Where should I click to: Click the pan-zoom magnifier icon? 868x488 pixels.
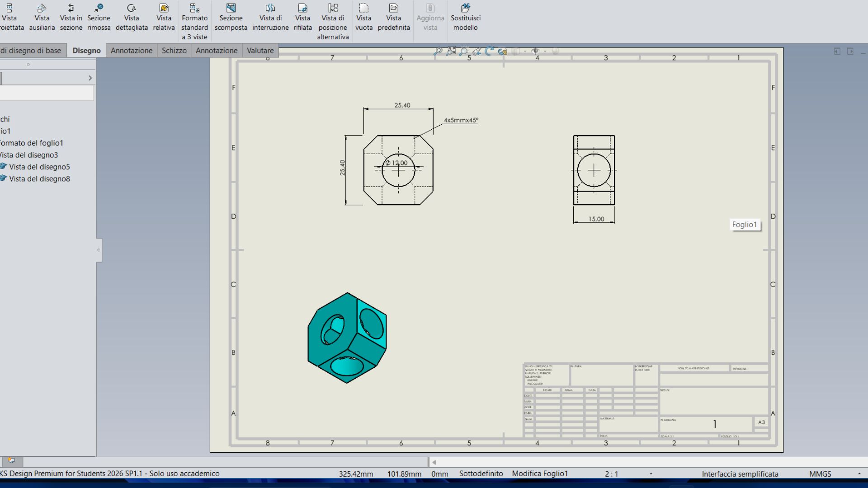pos(438,52)
